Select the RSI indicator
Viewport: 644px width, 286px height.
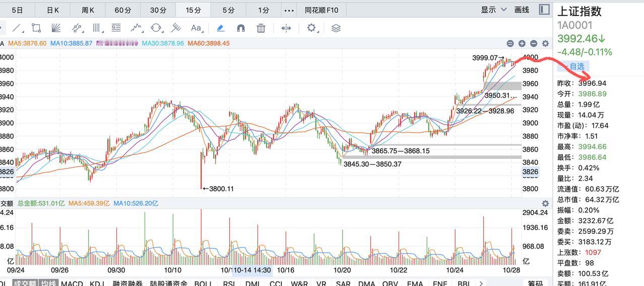coord(229,283)
